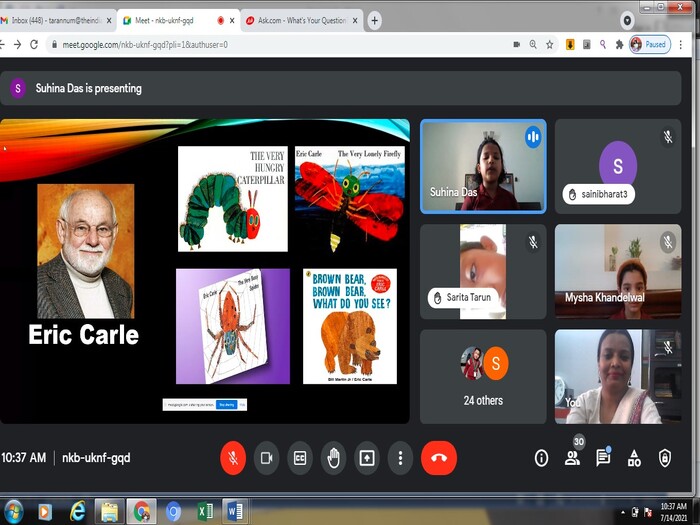
Task: Open host controls shield icon
Action: point(665,458)
